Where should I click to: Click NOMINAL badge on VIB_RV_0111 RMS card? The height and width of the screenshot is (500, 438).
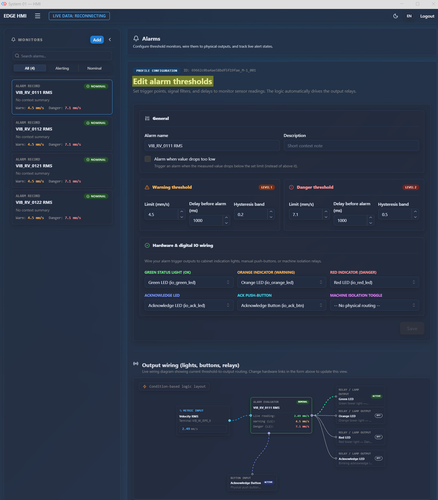(96, 86)
